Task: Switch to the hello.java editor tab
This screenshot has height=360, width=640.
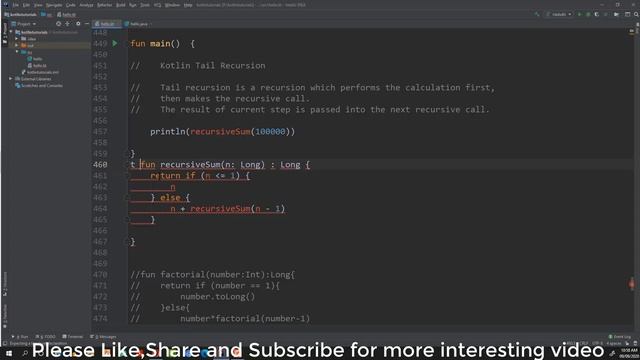Action: point(138,24)
